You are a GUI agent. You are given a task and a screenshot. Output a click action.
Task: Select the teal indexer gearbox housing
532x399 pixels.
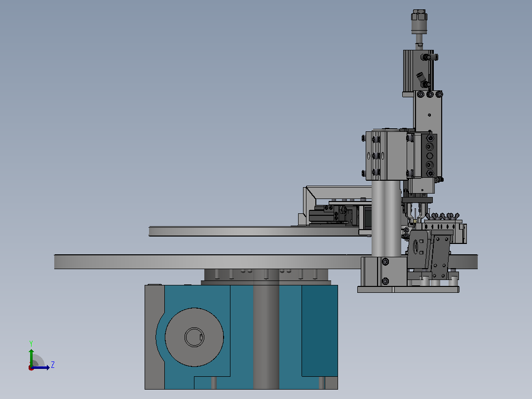241,337
